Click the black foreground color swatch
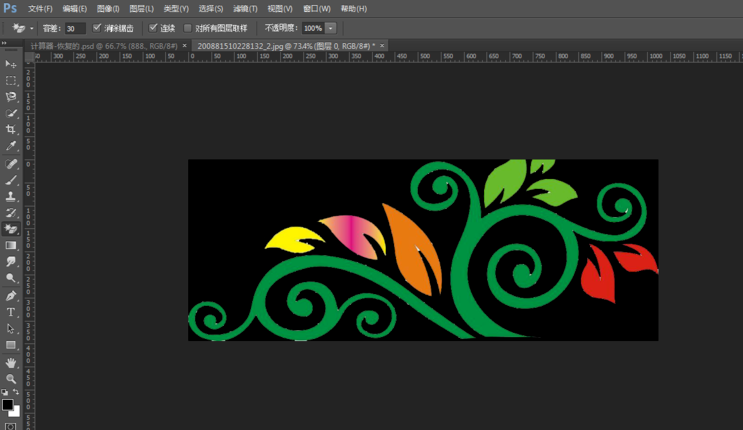The width and height of the screenshot is (743, 430). pyautogui.click(x=7, y=404)
